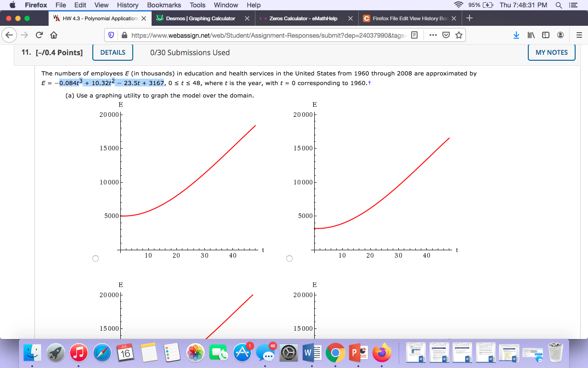Toggle Reader View icon in address bar
Screen dimensions: 588x368
pos(414,35)
